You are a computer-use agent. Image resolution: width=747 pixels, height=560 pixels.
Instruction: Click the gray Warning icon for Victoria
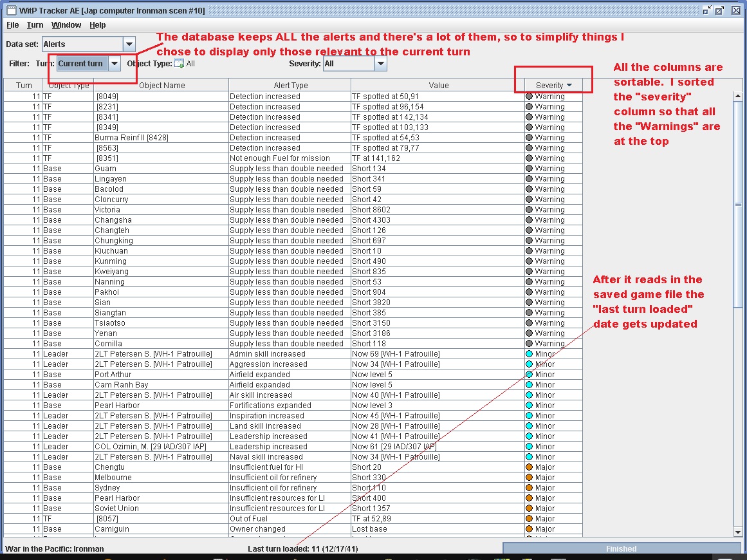529,210
